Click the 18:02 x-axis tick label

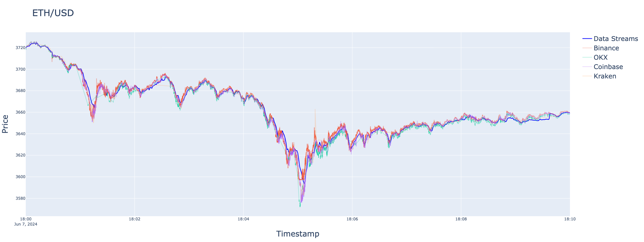pyautogui.click(x=135, y=219)
